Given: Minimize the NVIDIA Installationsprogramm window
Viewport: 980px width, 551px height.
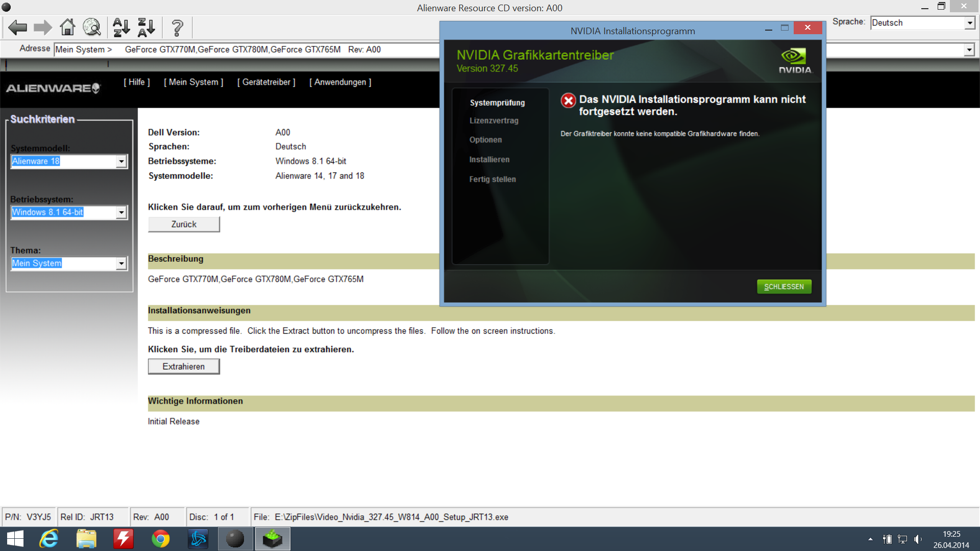Looking at the screenshot, I should click(768, 30).
